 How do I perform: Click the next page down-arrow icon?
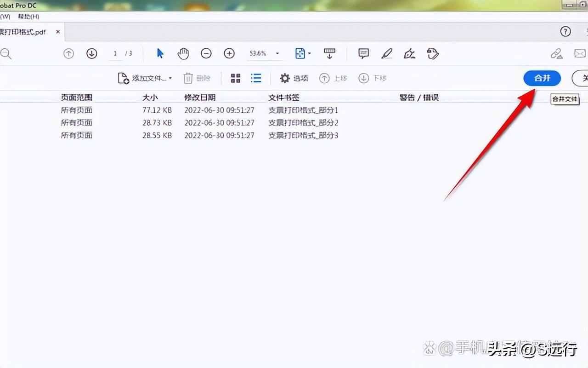click(92, 54)
